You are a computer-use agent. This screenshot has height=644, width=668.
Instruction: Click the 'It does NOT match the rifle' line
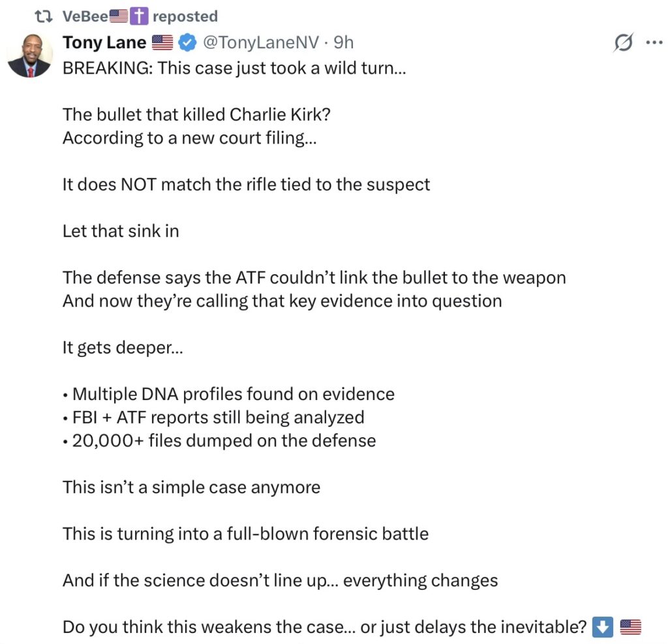pyautogui.click(x=246, y=184)
